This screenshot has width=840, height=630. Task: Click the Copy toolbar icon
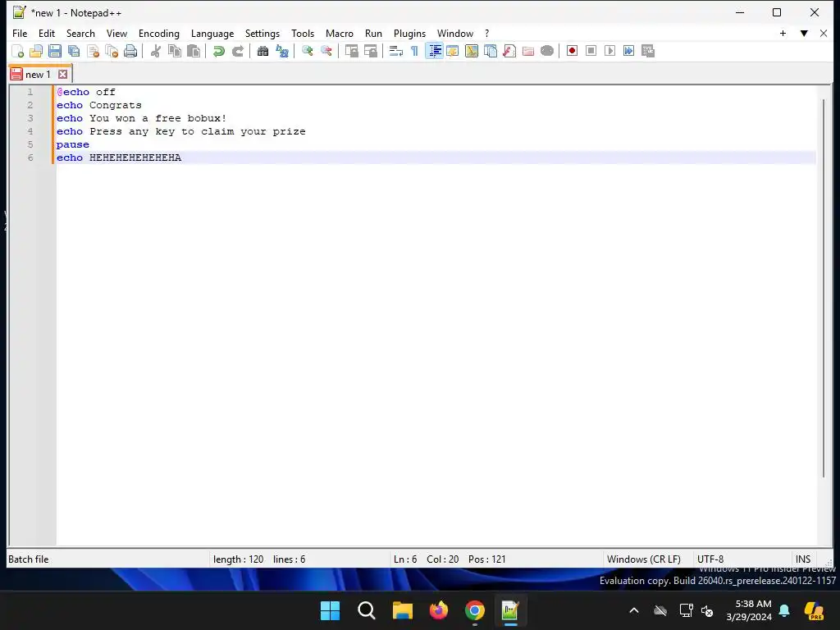point(175,52)
